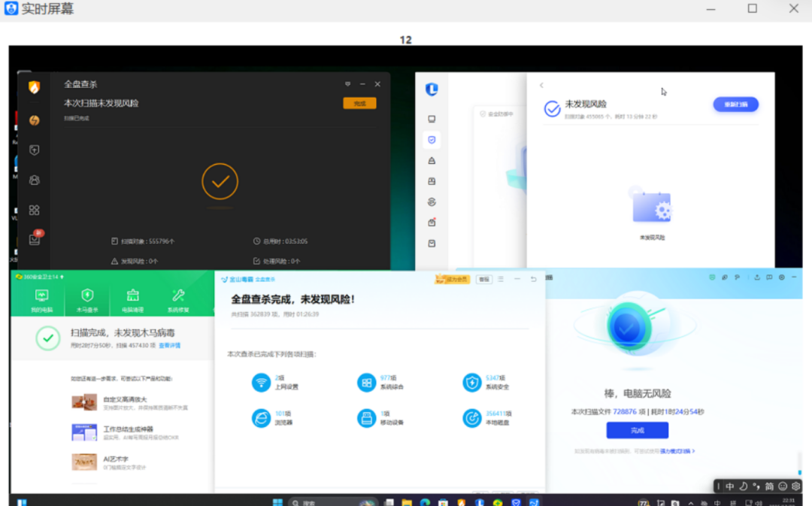Open 电脑清理 in 360安全卫士

tap(132, 298)
